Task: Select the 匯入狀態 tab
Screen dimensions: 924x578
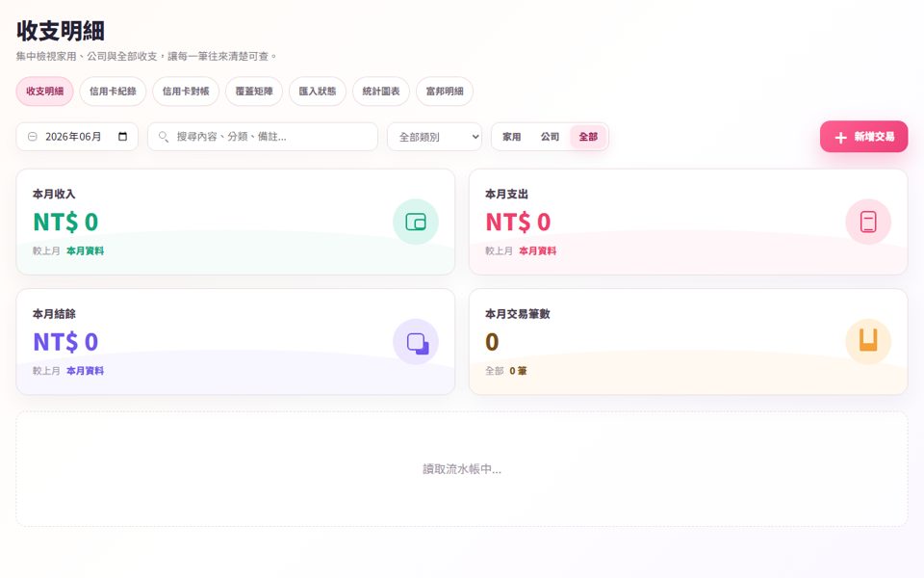Action: click(x=317, y=92)
